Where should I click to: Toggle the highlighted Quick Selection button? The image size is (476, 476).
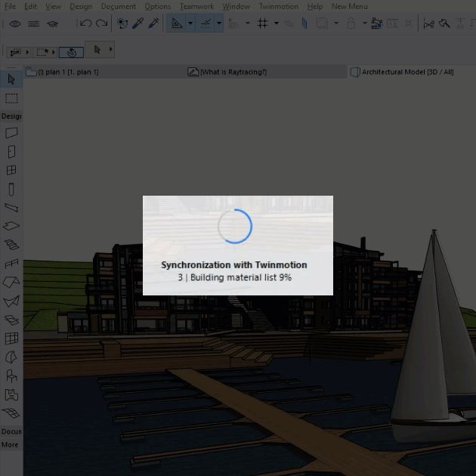click(71, 53)
